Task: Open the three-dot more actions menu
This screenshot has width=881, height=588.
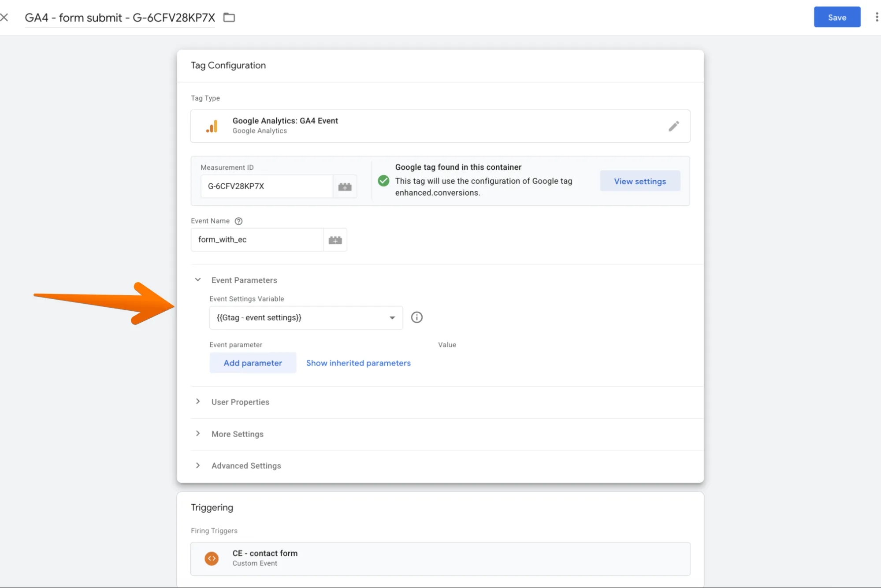Action: coord(876,17)
